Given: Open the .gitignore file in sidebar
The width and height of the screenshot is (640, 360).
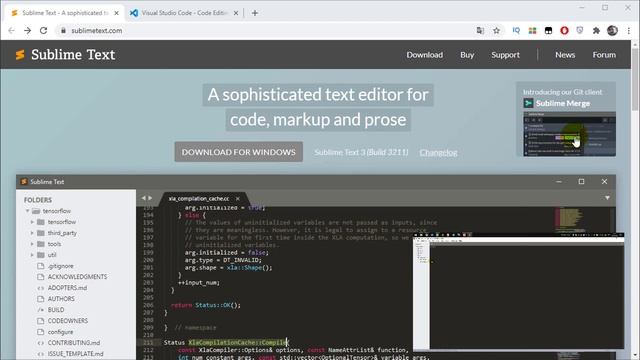Looking at the screenshot, I should pyautogui.click(x=60, y=266).
